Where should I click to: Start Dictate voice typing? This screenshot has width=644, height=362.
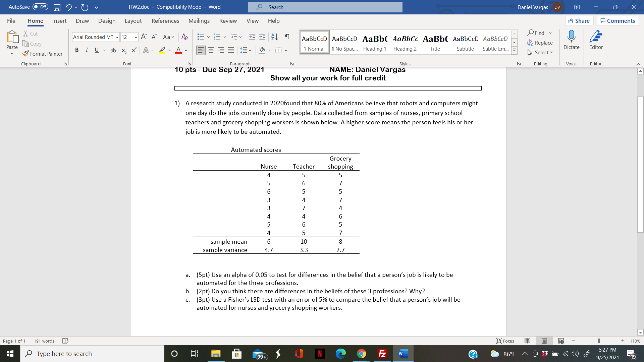point(571,40)
